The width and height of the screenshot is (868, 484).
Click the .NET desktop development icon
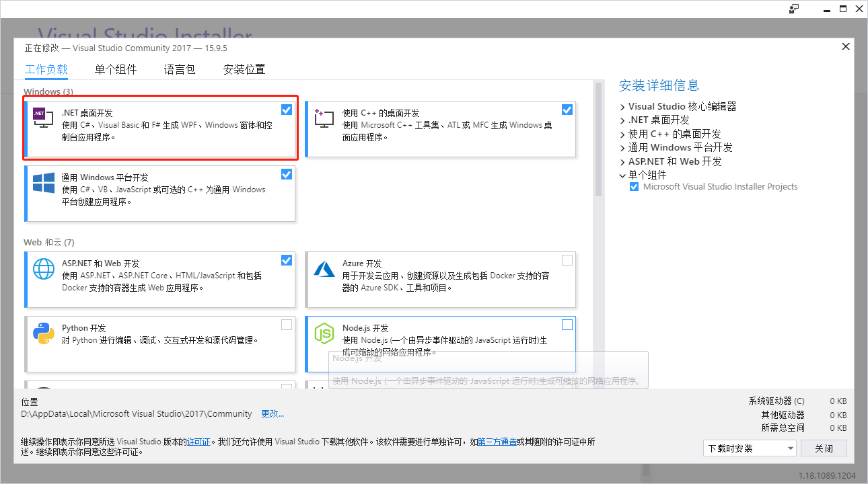point(43,118)
